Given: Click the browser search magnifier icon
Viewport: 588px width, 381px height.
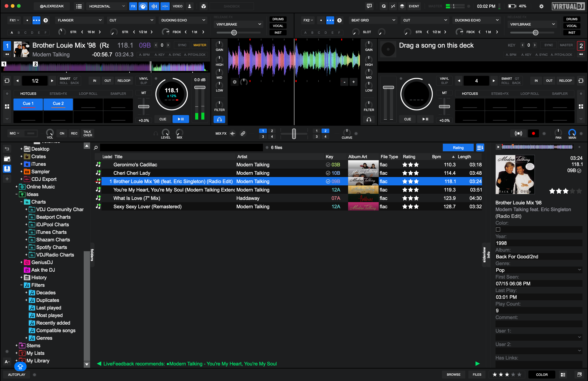Looking at the screenshot, I should (x=96, y=148).
